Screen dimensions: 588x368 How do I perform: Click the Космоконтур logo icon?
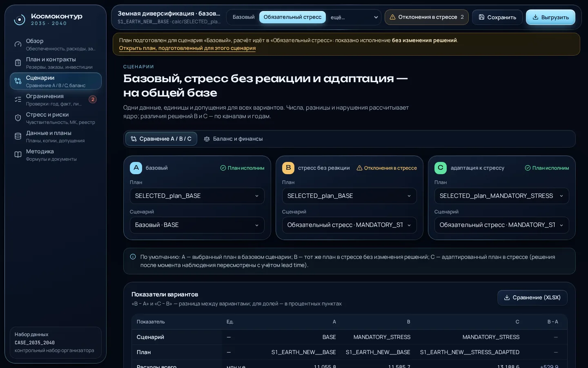pos(19,20)
